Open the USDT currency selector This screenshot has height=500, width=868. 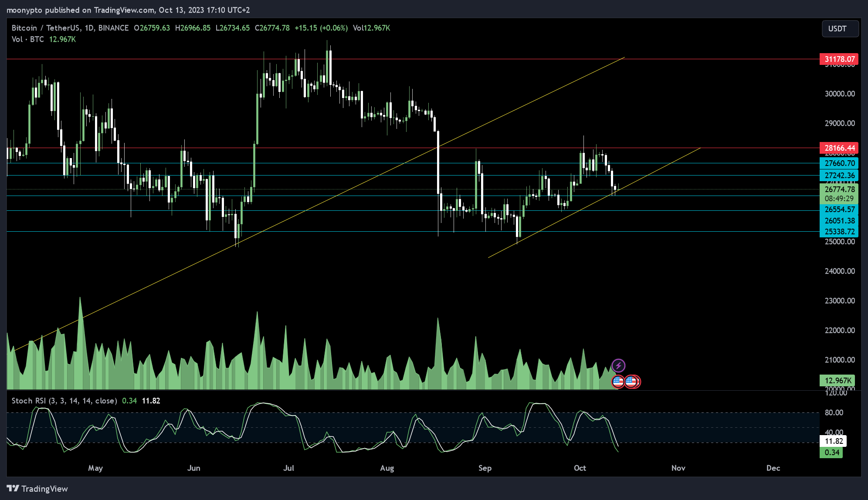point(840,29)
